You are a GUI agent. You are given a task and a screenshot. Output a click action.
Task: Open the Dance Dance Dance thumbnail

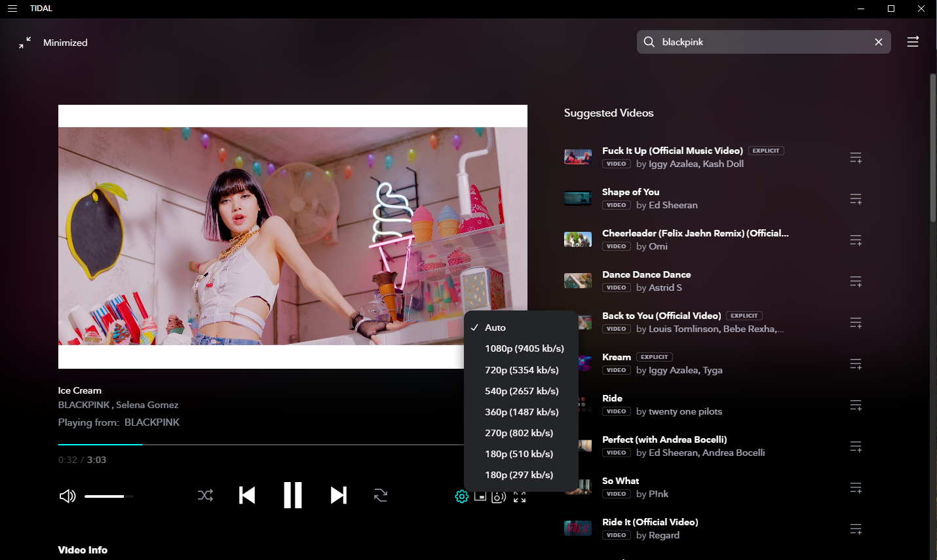(578, 281)
